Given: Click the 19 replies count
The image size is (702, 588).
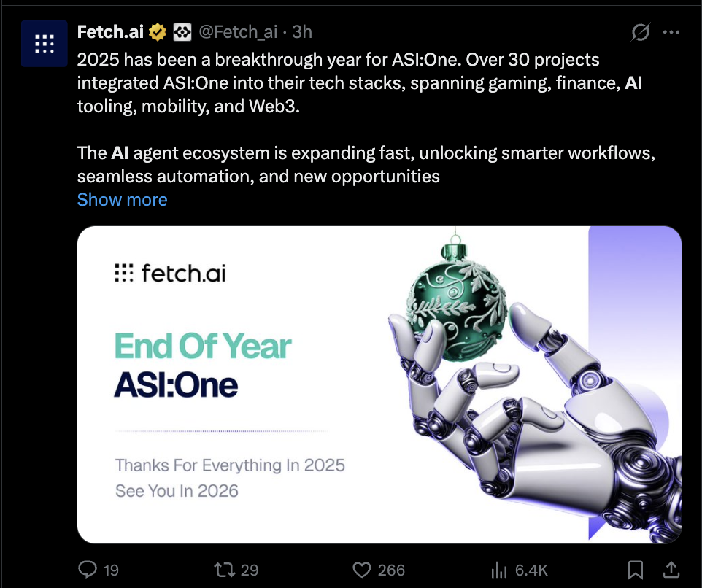Looking at the screenshot, I should [x=111, y=570].
